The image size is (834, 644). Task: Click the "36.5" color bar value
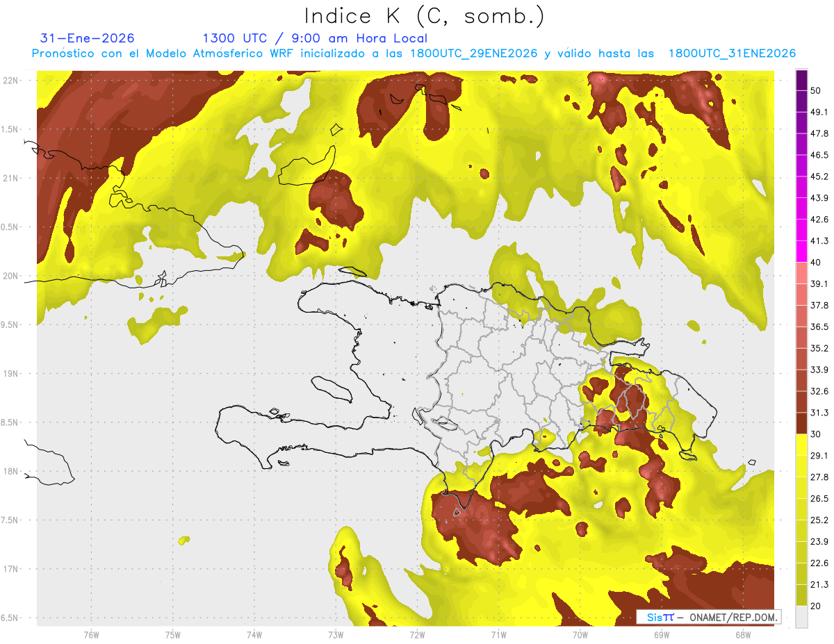pos(819,327)
